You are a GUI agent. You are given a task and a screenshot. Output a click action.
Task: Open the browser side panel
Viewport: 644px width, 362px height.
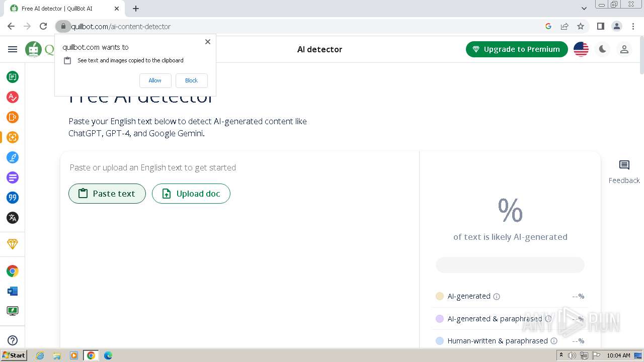click(600, 26)
